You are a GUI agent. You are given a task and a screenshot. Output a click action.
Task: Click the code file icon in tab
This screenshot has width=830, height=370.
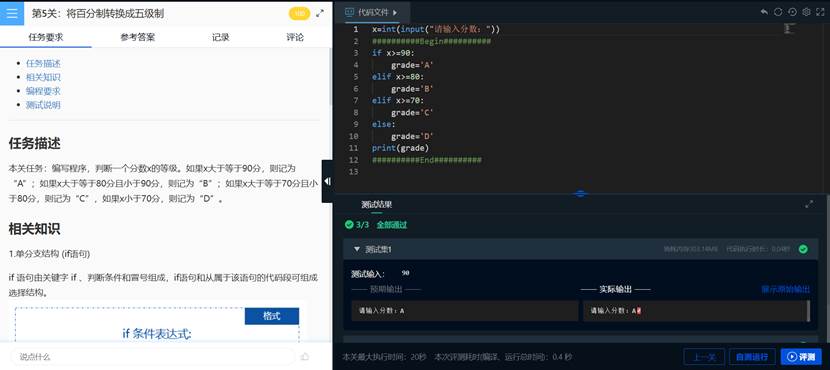[350, 12]
